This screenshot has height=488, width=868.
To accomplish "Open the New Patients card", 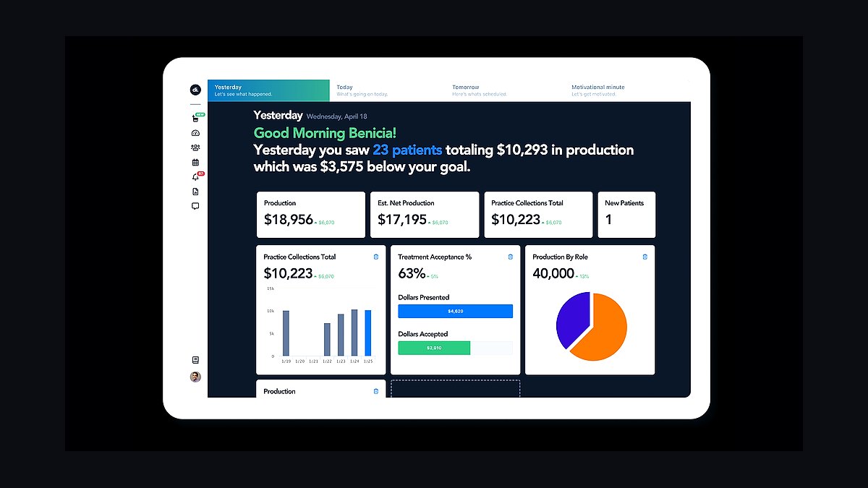I will pos(626,215).
